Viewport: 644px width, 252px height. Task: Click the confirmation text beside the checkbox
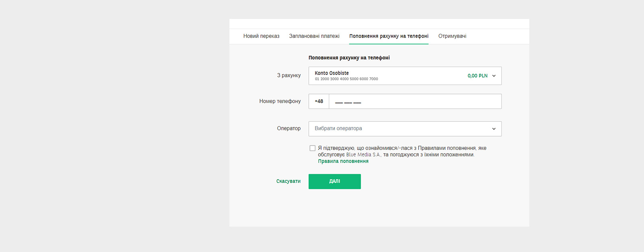pos(402,151)
